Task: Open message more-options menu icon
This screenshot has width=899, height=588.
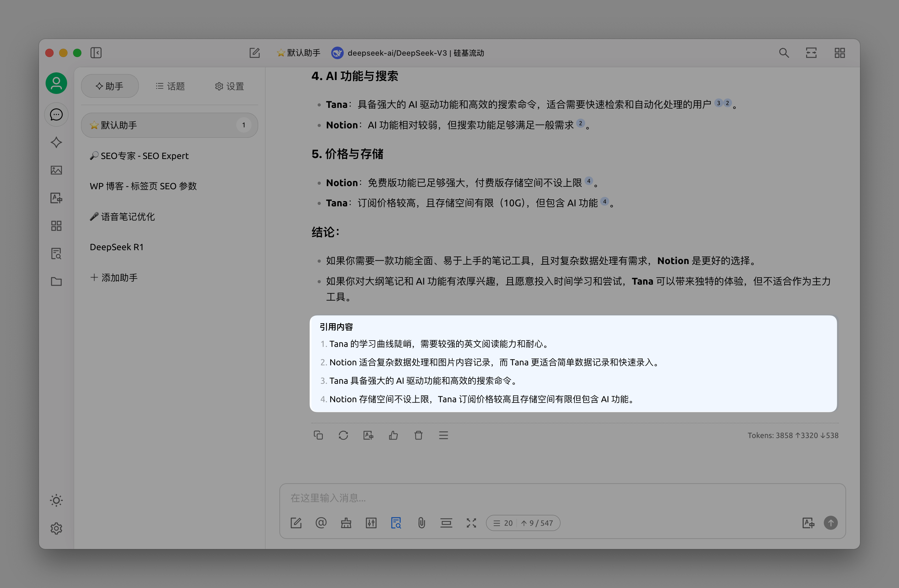Action: 444,435
